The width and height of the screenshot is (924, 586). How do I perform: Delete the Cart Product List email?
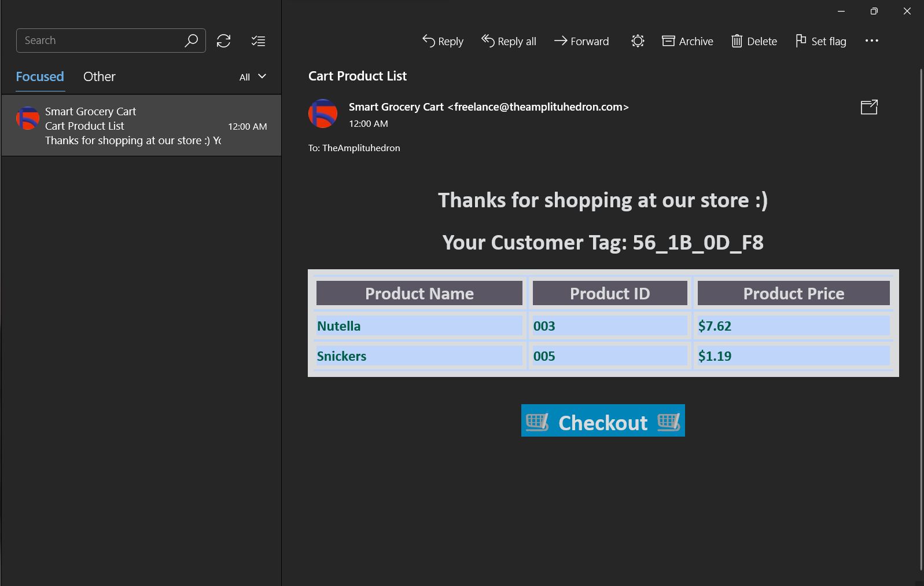coord(754,41)
